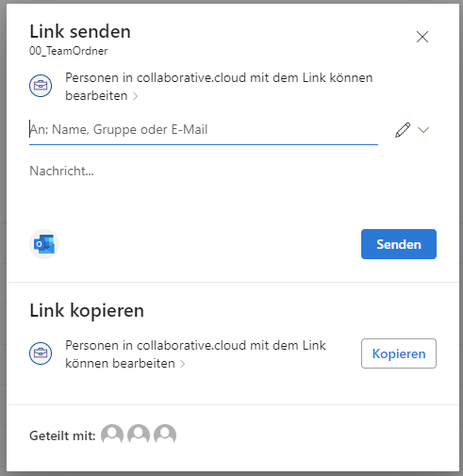
Task: Expand the permission dropdown arrow beside pencil
Action: tap(423, 130)
